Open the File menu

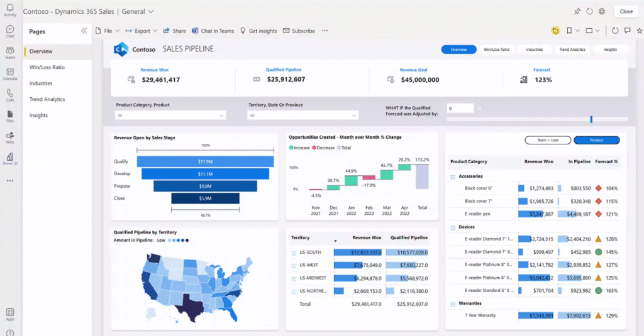pyautogui.click(x=107, y=31)
